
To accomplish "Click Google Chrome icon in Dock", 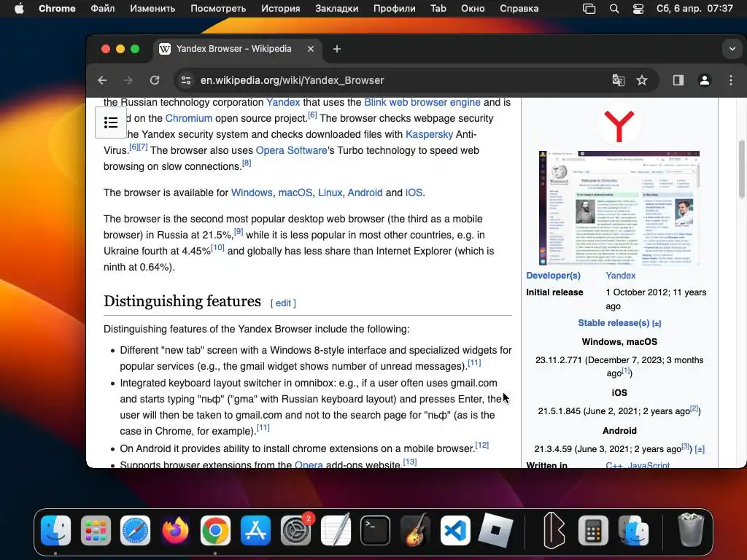I will pyautogui.click(x=215, y=530).
